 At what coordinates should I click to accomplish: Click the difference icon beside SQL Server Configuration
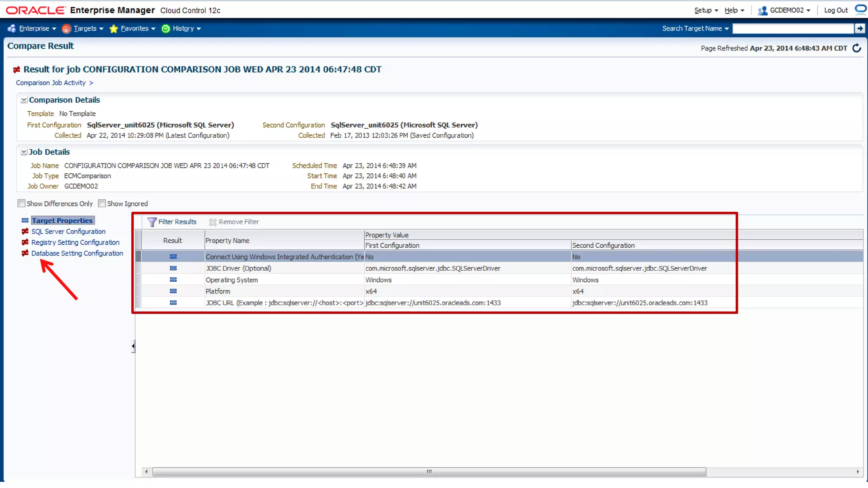point(25,231)
